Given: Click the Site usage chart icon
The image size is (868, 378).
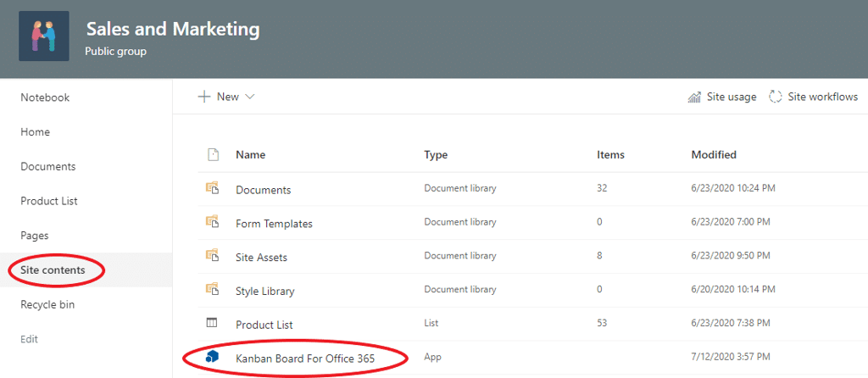Looking at the screenshot, I should [694, 97].
